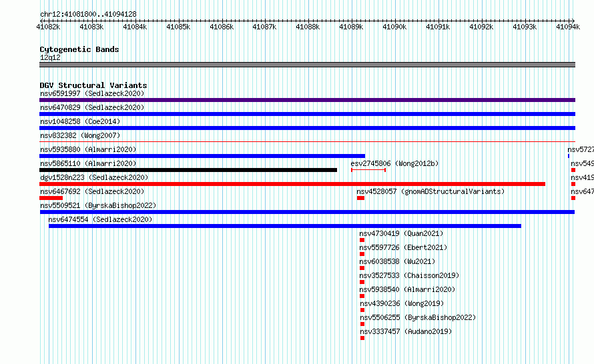The width and height of the screenshot is (594, 364).
Task: Click the esv2745806 (Wong2012b) label
Action: point(394,163)
